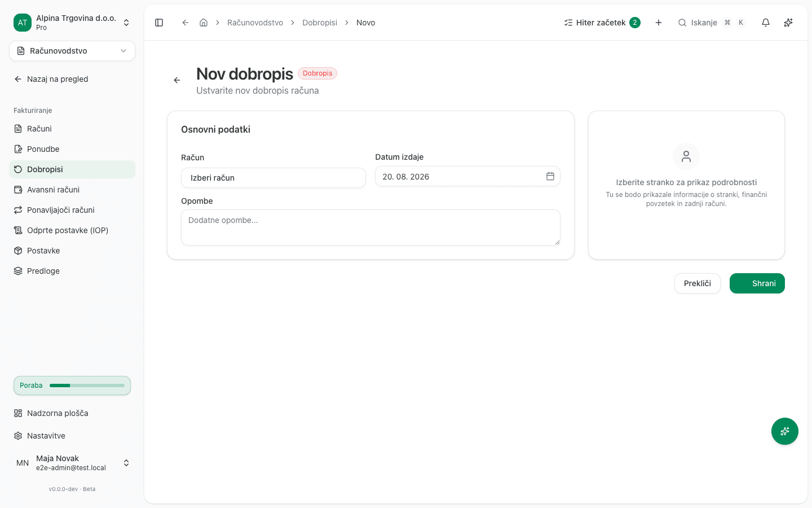
Task: Click the Poraba usage progress bar
Action: pos(72,386)
